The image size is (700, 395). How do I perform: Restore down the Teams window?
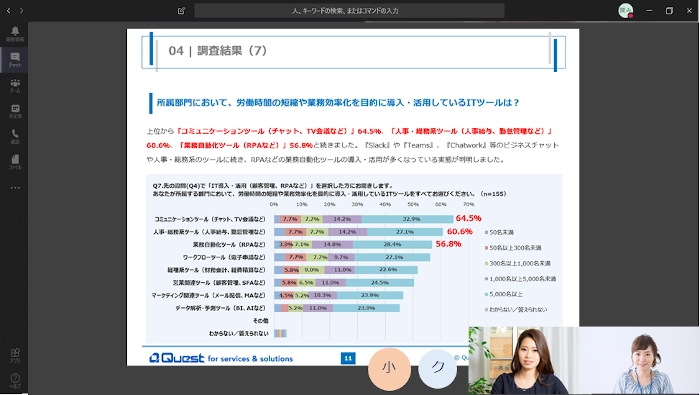pos(669,10)
